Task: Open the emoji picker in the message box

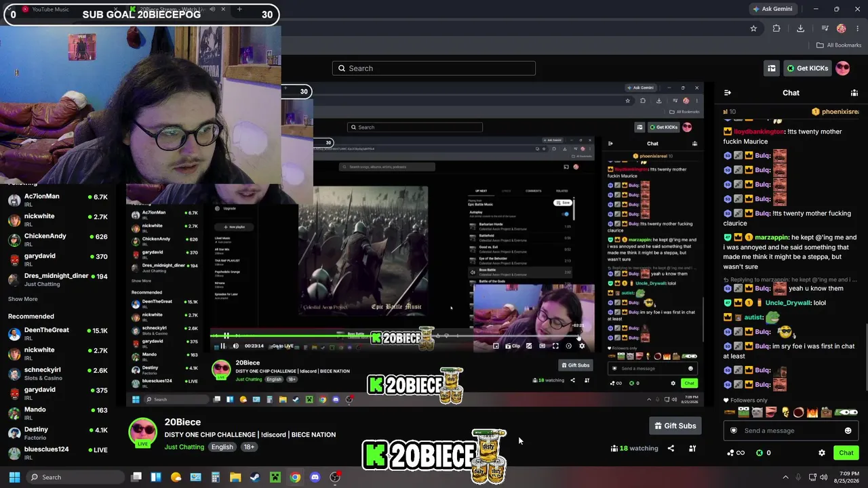Action: pyautogui.click(x=848, y=430)
